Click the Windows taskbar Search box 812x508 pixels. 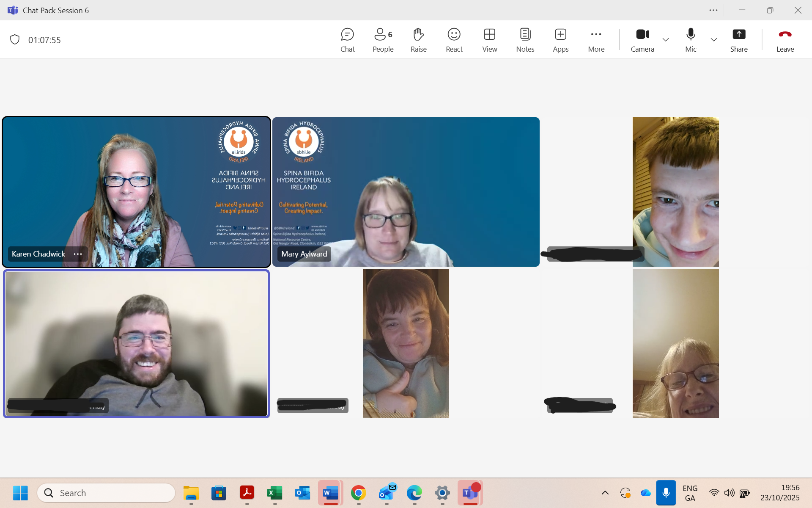107,493
